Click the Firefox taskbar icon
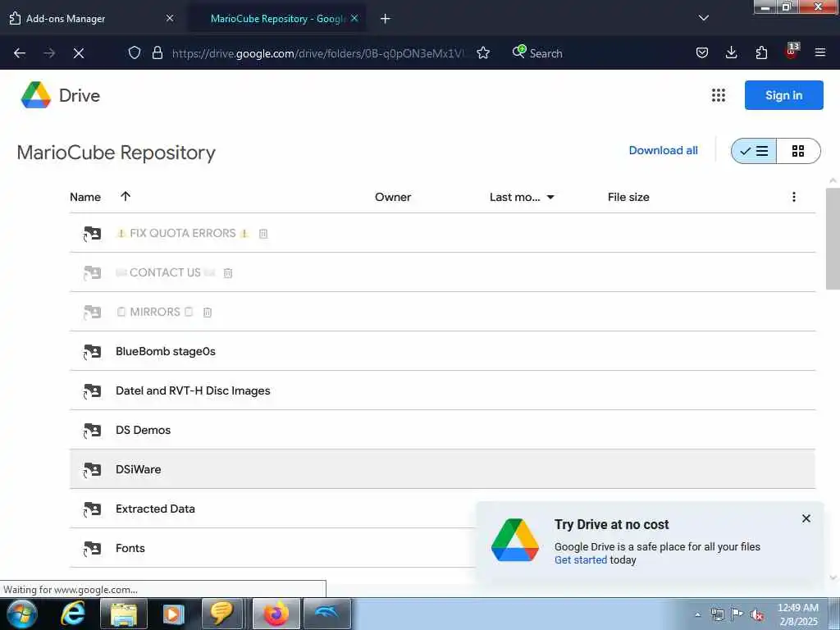The height and width of the screenshot is (630, 840). click(276, 614)
